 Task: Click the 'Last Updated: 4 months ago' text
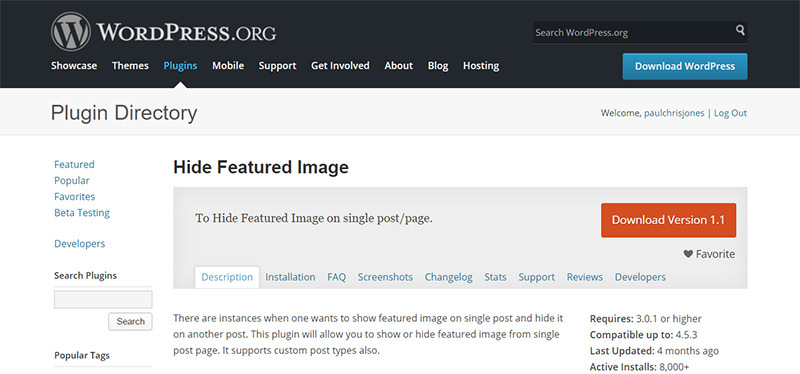(654, 351)
